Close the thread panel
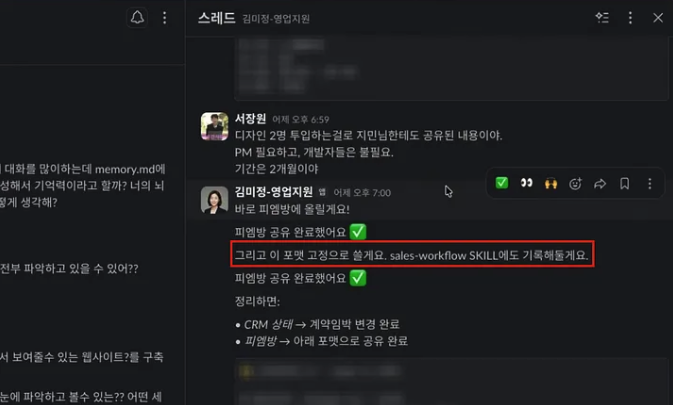Viewport: 673px width, 405px height. tap(658, 18)
